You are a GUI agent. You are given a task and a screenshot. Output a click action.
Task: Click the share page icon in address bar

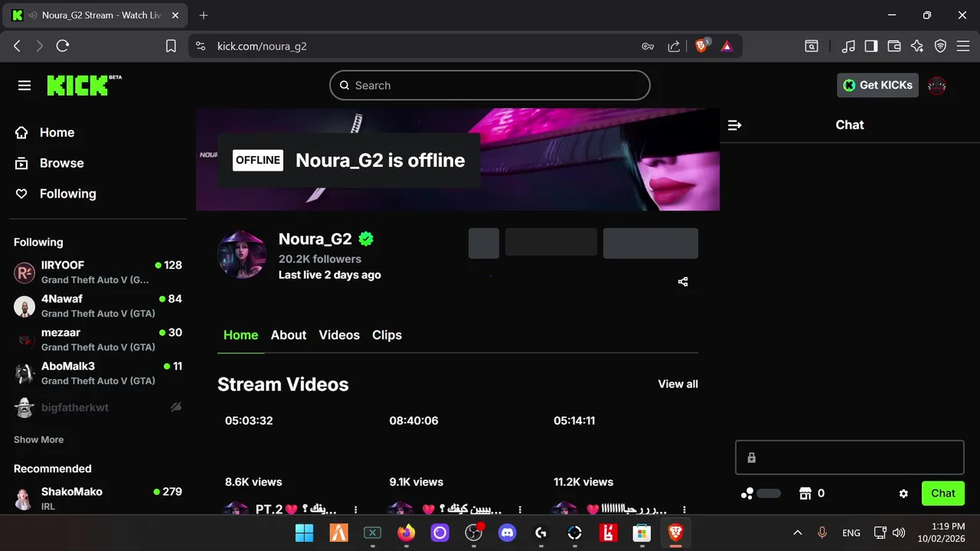(674, 46)
